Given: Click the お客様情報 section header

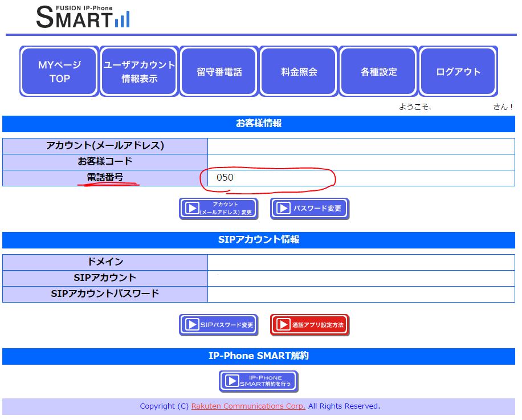Looking at the screenshot, I should click(259, 124).
